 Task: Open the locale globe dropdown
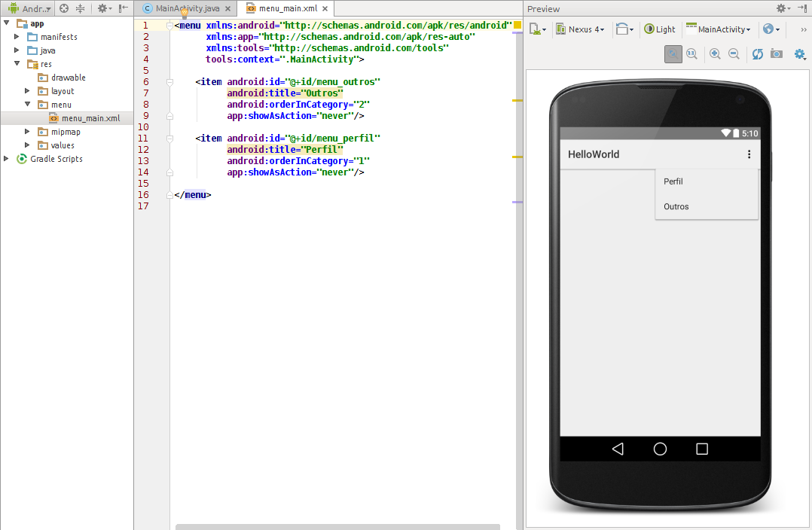771,29
